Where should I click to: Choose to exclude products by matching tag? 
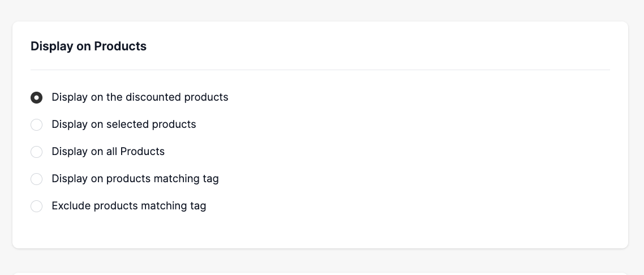pyautogui.click(x=36, y=206)
